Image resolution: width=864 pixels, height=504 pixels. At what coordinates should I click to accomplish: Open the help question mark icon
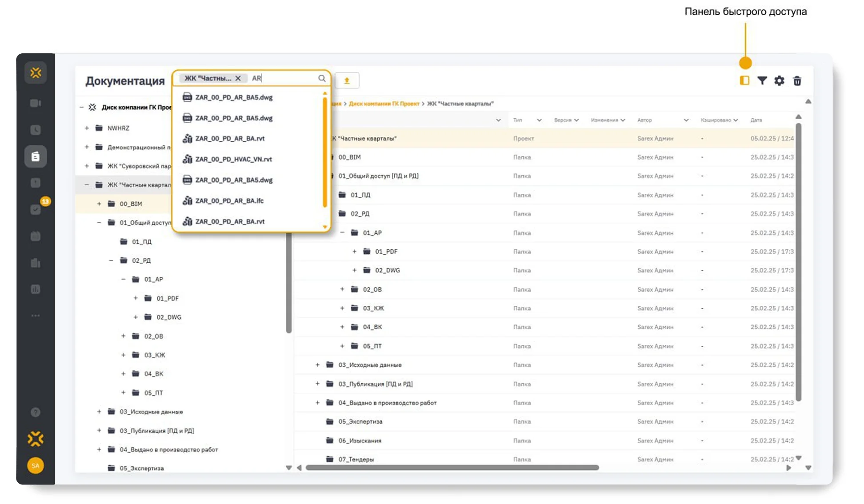[x=36, y=412]
